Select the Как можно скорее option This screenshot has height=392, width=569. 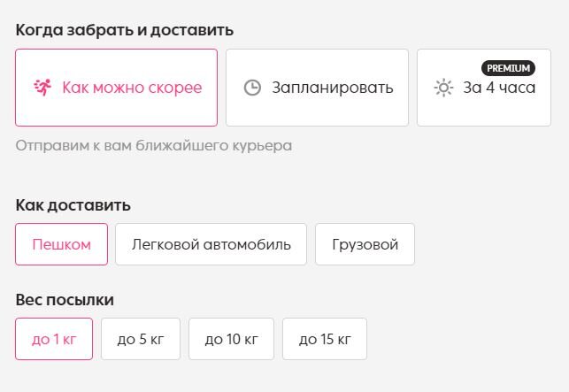(117, 88)
